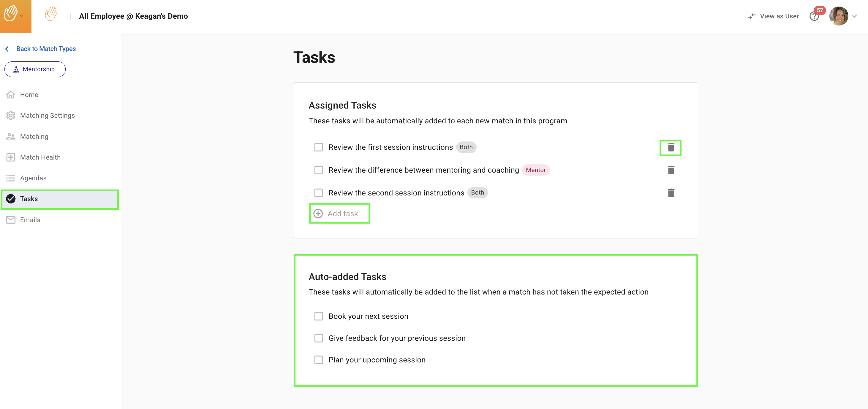Click the outlined hand logo in header
This screenshot has height=409, width=868.
[51, 15]
